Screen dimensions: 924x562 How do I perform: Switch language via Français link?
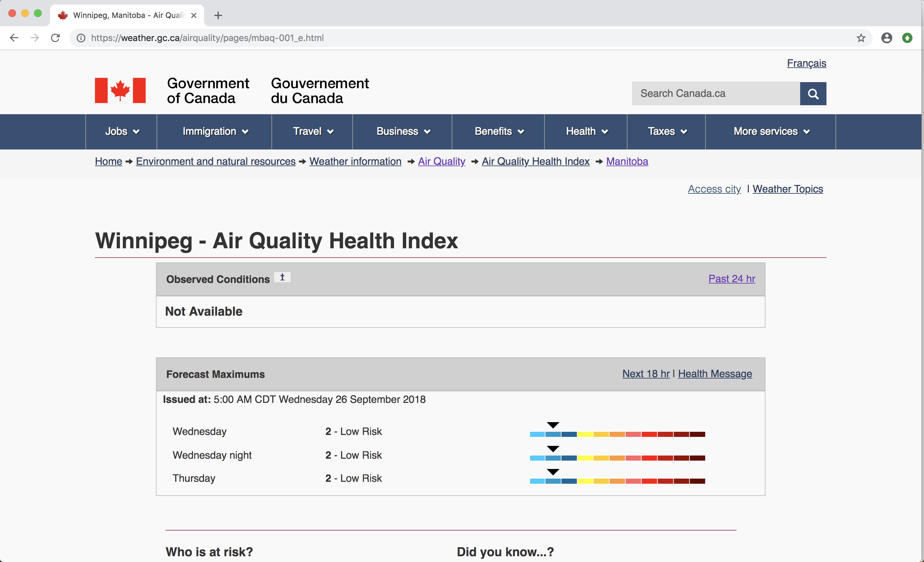point(806,63)
